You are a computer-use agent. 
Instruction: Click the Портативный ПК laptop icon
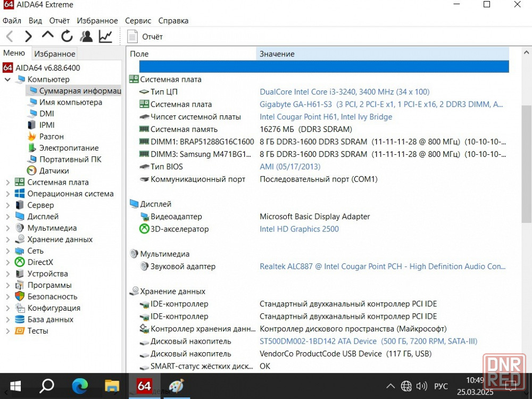click(x=32, y=159)
